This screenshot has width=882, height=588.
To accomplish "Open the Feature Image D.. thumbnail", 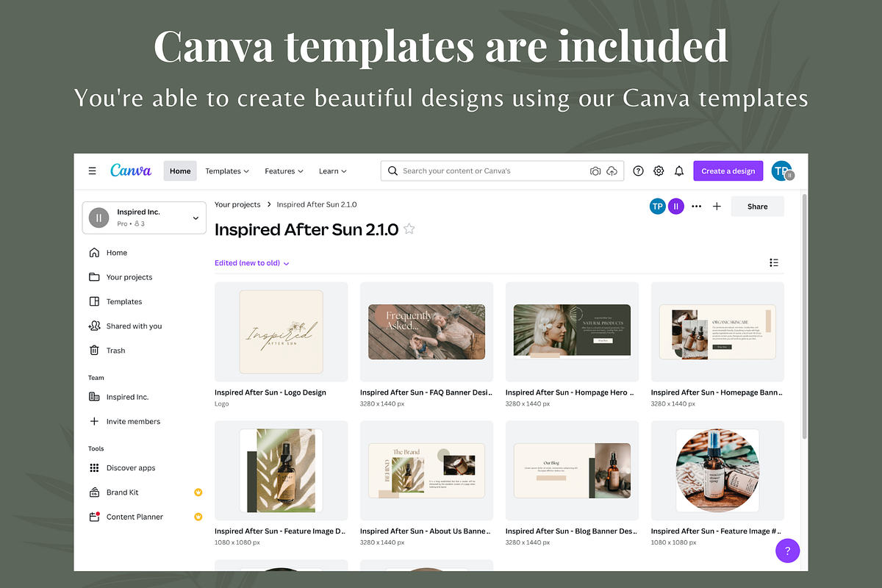I will [281, 470].
